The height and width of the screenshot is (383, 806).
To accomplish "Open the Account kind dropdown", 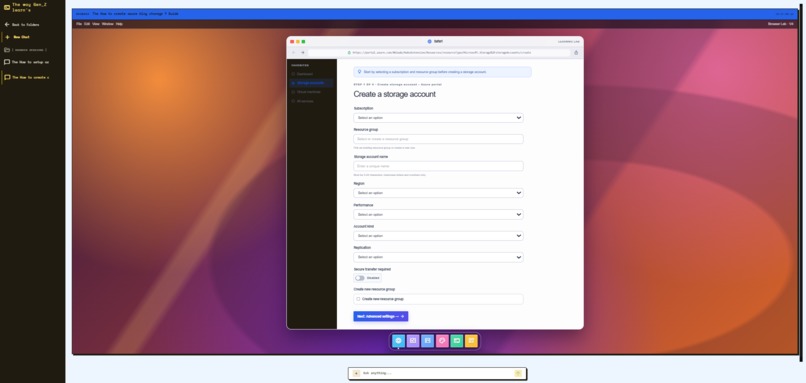I will [x=438, y=235].
